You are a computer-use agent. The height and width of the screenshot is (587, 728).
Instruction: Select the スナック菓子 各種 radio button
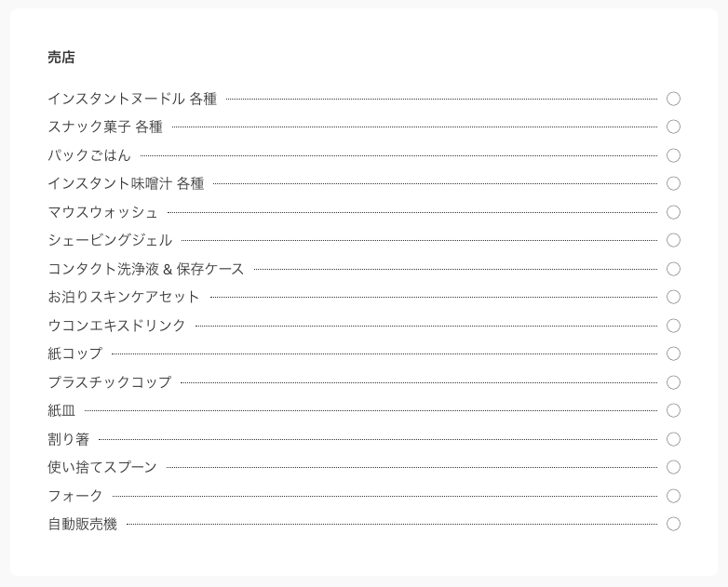click(673, 127)
